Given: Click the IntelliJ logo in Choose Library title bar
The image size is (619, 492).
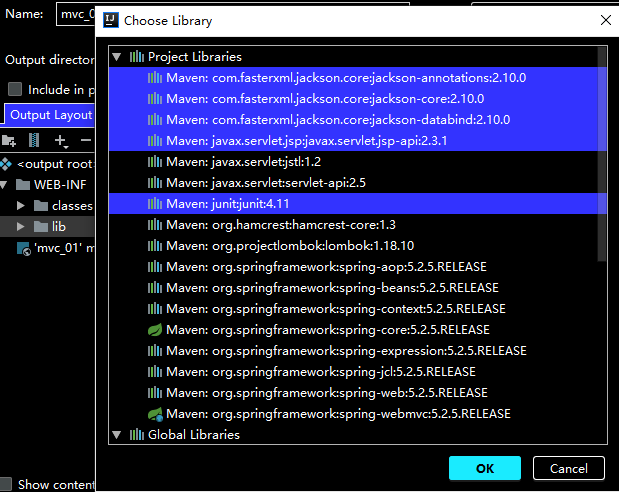Looking at the screenshot, I should pyautogui.click(x=111, y=20).
